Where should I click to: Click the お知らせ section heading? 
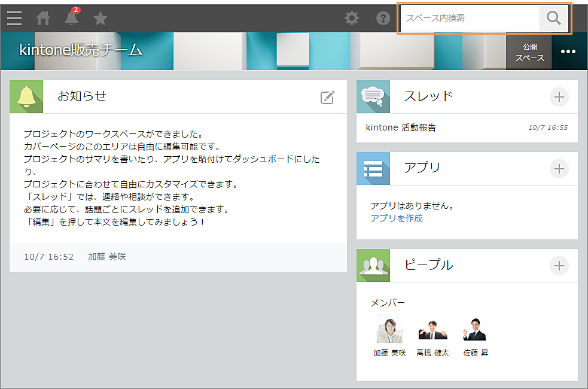coord(82,96)
